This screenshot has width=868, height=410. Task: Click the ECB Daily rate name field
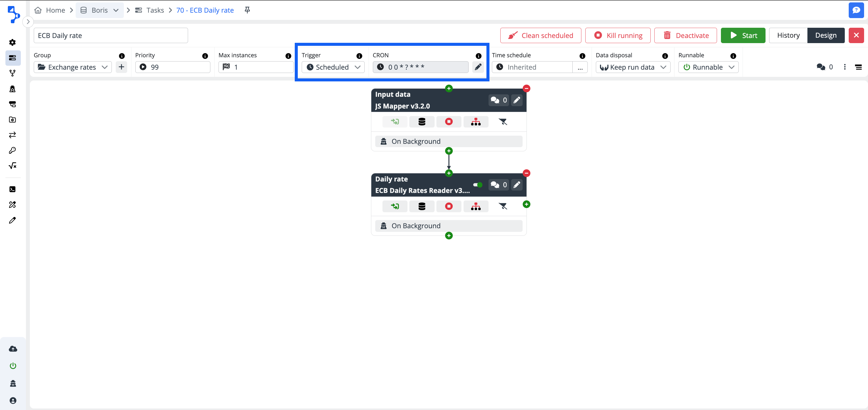coord(111,35)
